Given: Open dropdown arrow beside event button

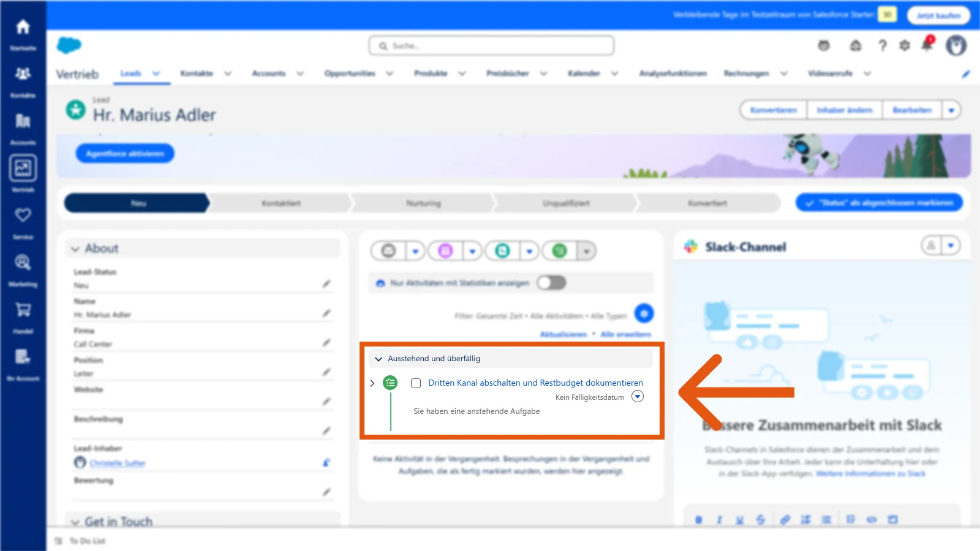Looking at the screenshot, I should click(472, 251).
